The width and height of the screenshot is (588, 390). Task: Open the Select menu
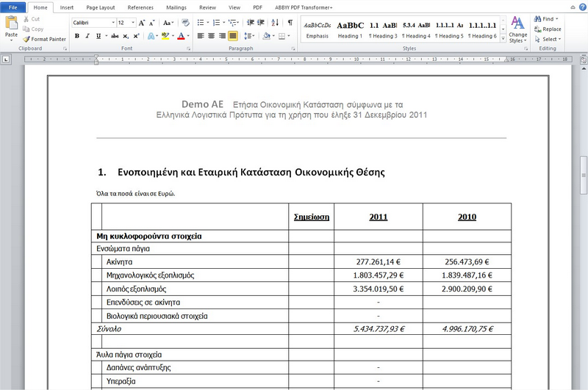(x=548, y=39)
